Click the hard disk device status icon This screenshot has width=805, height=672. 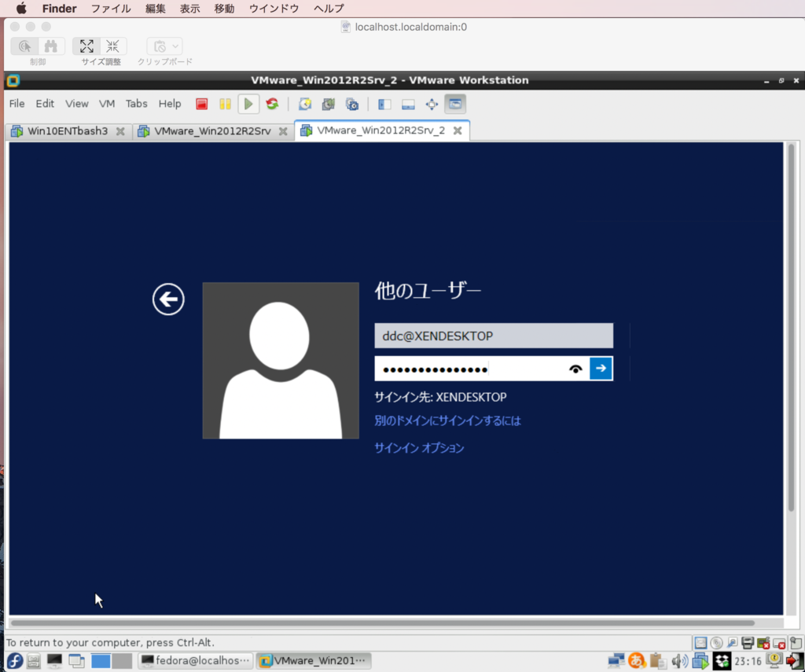[700, 643]
